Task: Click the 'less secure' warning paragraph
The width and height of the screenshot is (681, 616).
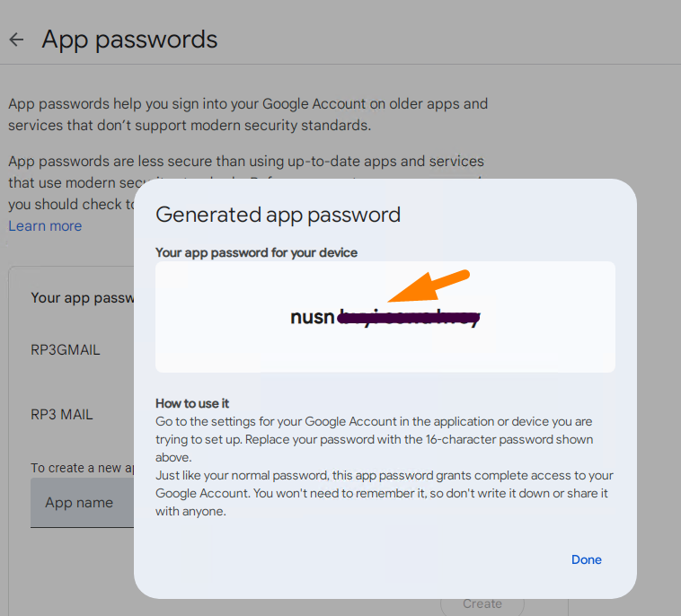Action: coord(246,161)
